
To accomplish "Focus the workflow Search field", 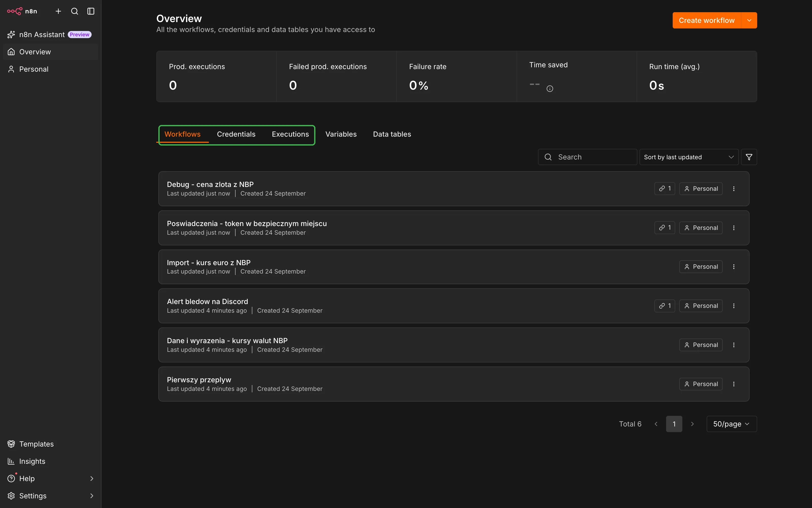I will pos(587,157).
